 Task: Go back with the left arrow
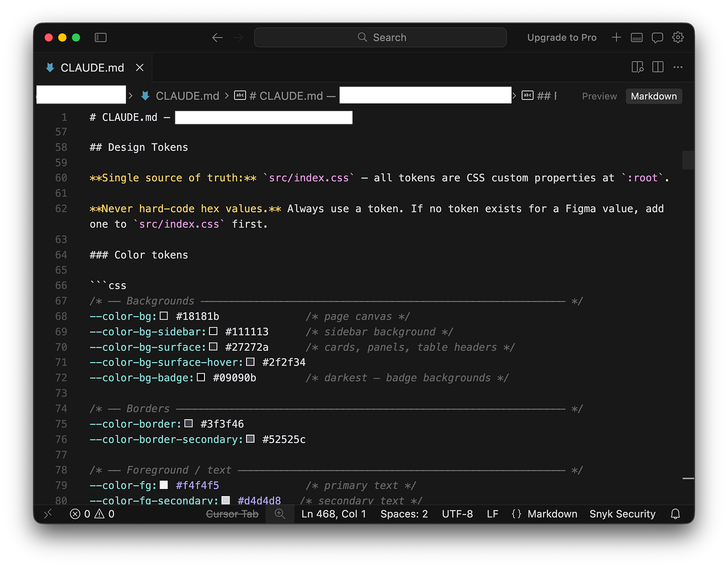[217, 37]
